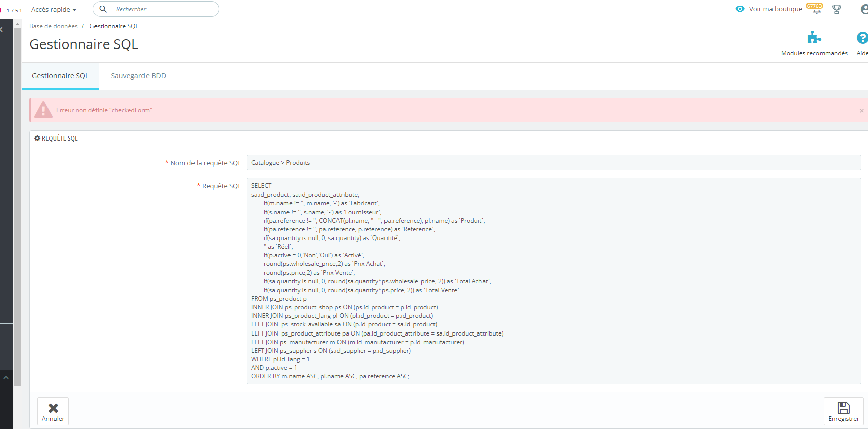Screen dimensions: 868x429
Task: Open Voir ma boutique link
Action: point(776,9)
